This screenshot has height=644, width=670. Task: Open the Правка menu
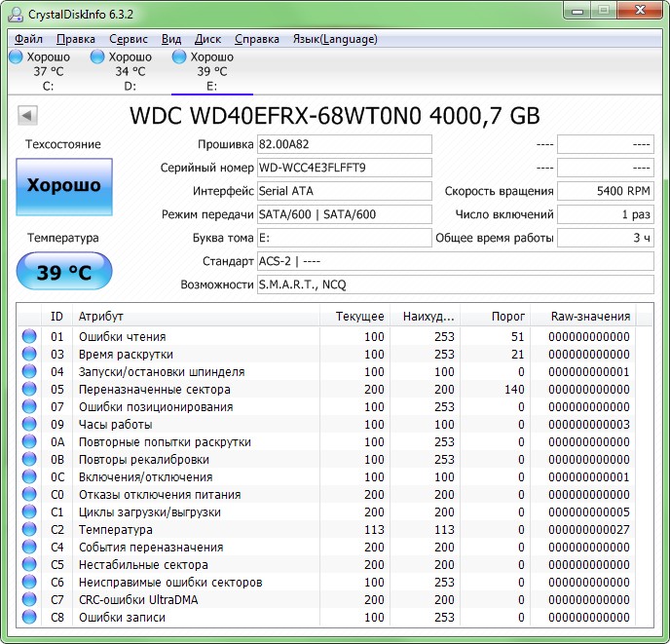pyautogui.click(x=76, y=39)
